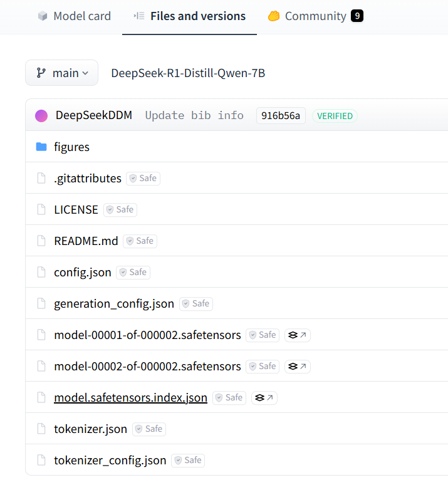
Task: Click the Model card cube icon
Action: click(43, 16)
